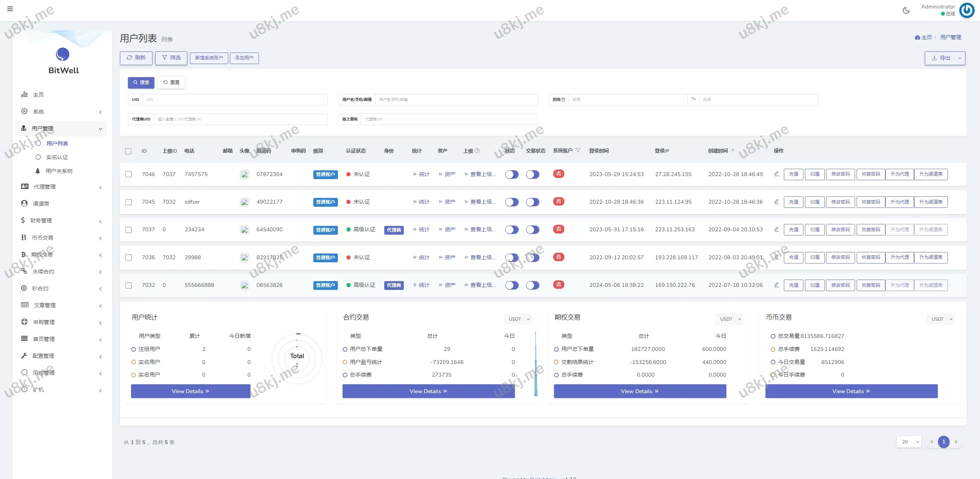Click the 系统账户 filter funnel icon
The width and height of the screenshot is (980, 479).
pyautogui.click(x=578, y=150)
